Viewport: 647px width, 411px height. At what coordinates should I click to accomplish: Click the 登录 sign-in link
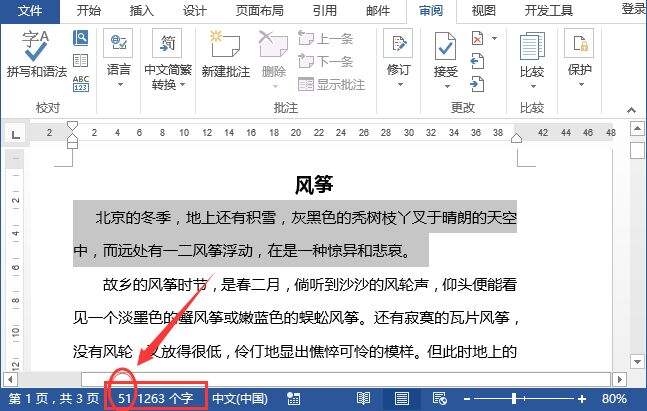coord(634,9)
